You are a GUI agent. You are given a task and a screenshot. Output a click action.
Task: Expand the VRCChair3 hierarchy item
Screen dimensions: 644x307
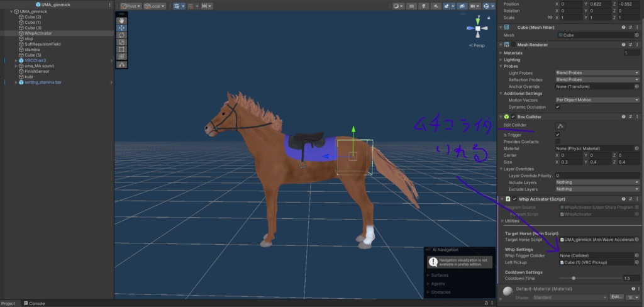click(x=16, y=60)
